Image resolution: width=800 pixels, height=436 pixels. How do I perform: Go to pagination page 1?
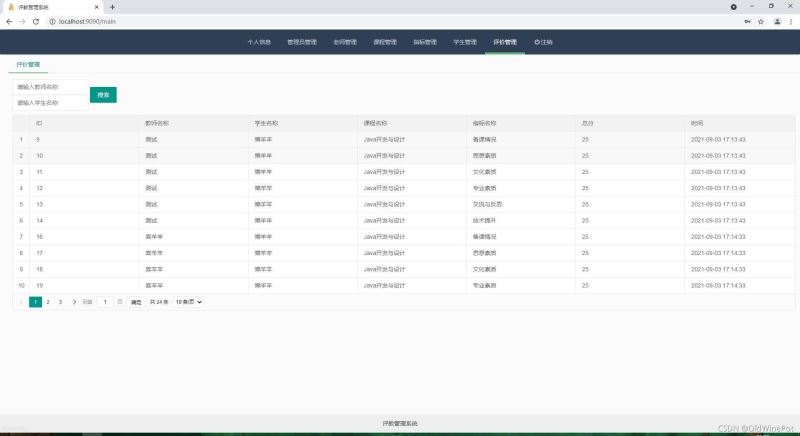pyautogui.click(x=35, y=302)
